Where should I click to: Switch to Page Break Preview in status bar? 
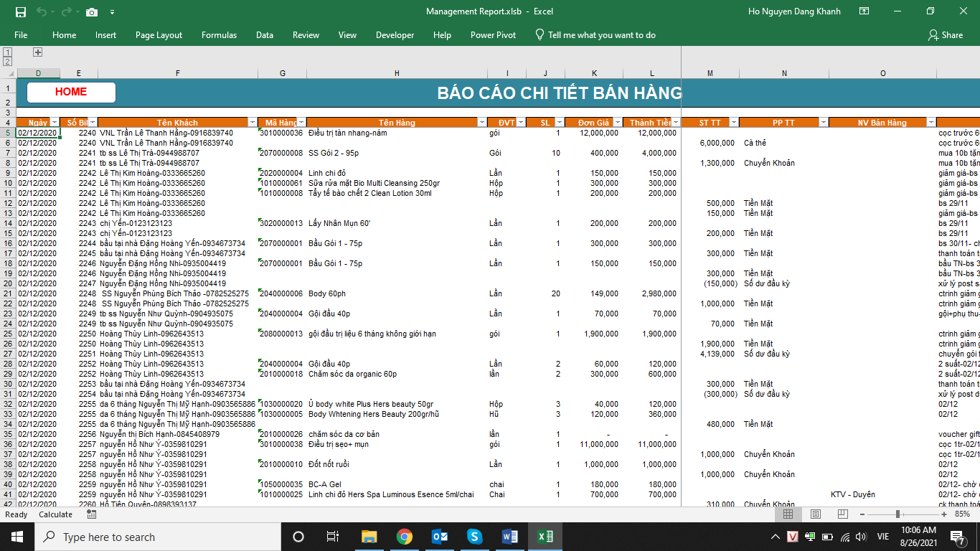842,514
